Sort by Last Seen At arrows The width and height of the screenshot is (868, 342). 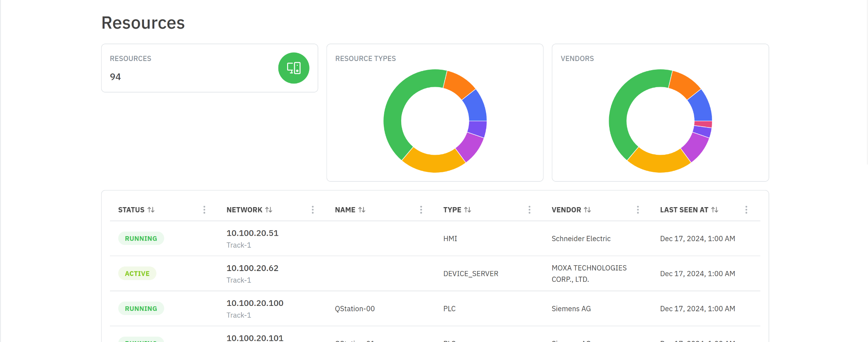pos(714,210)
